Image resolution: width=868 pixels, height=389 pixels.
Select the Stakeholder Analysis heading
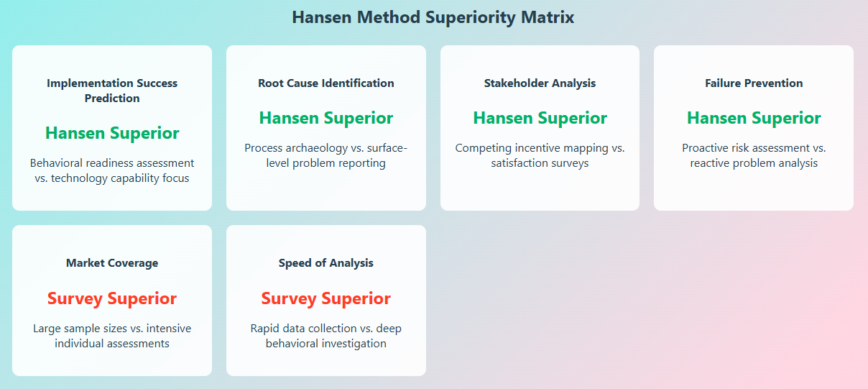tap(540, 83)
